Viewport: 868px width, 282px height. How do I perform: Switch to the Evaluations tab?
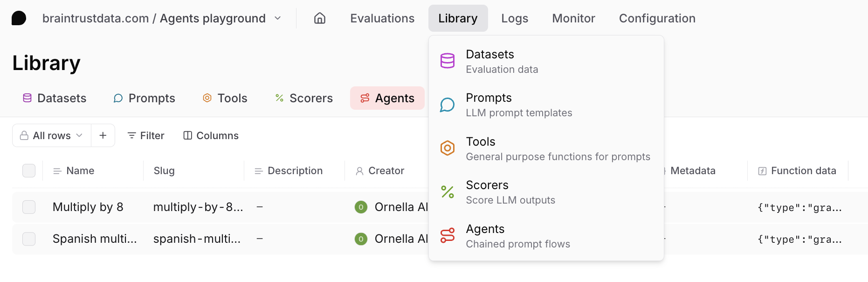point(382,18)
